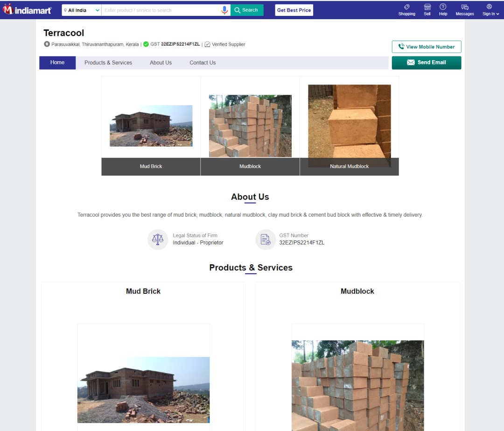Open the Shopping icon in the header
Image resolution: width=504 pixels, height=431 pixels.
tap(406, 10)
